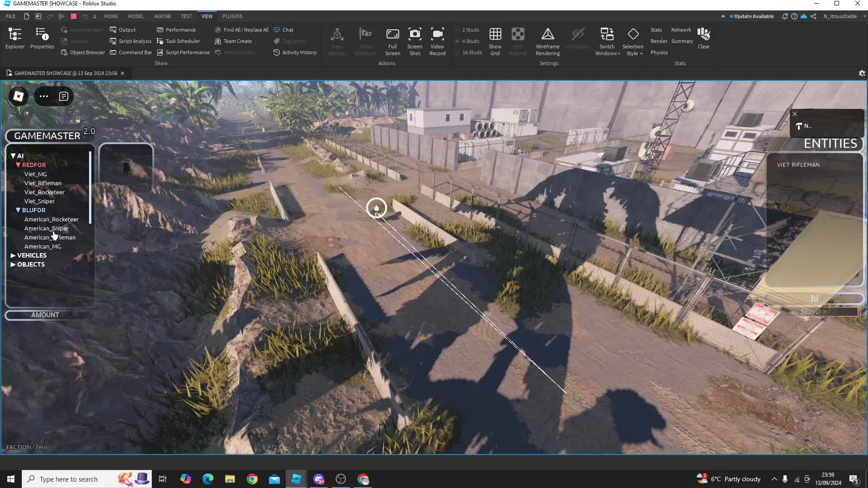Open the Properties panel
This screenshot has width=868, height=488.
click(42, 38)
